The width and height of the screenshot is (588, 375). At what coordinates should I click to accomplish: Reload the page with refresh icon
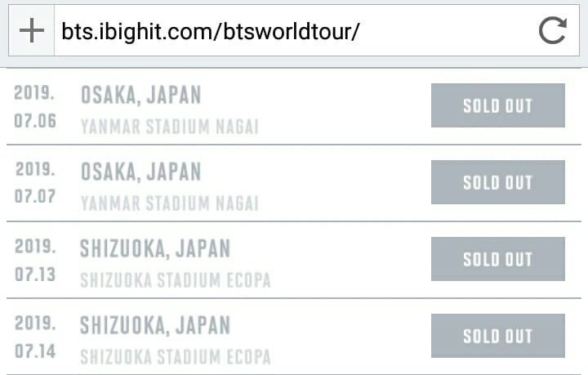552,31
